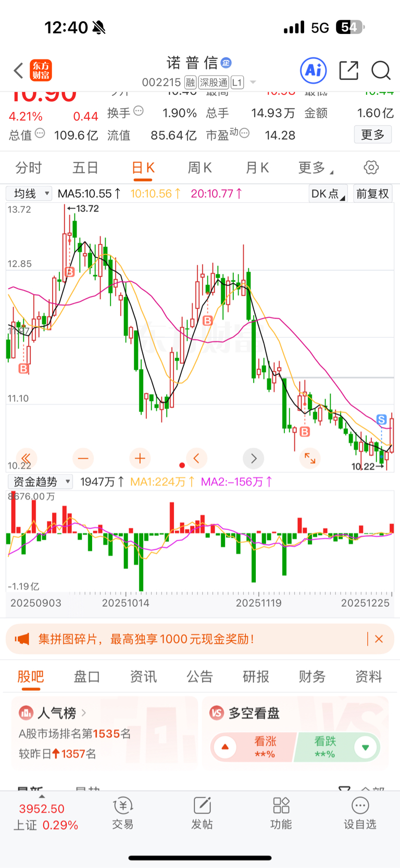Tap the 人气榜 chart icon
Viewport: 400px width, 868px height.
click(x=26, y=713)
